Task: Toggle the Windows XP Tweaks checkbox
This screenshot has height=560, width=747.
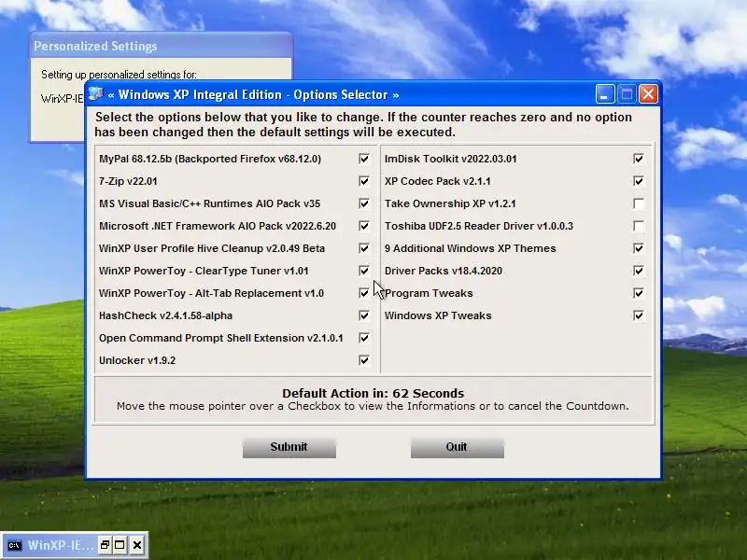Action: [x=639, y=315]
